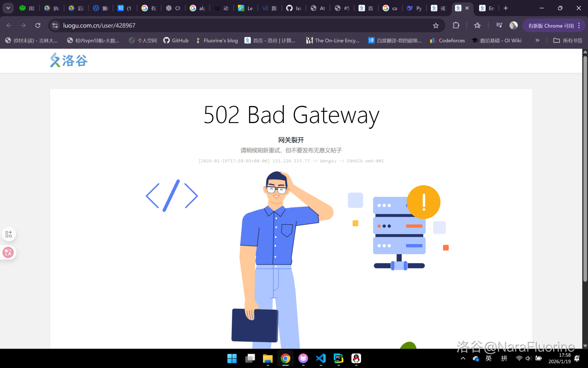Bookmark this page with the star icon

[436, 26]
